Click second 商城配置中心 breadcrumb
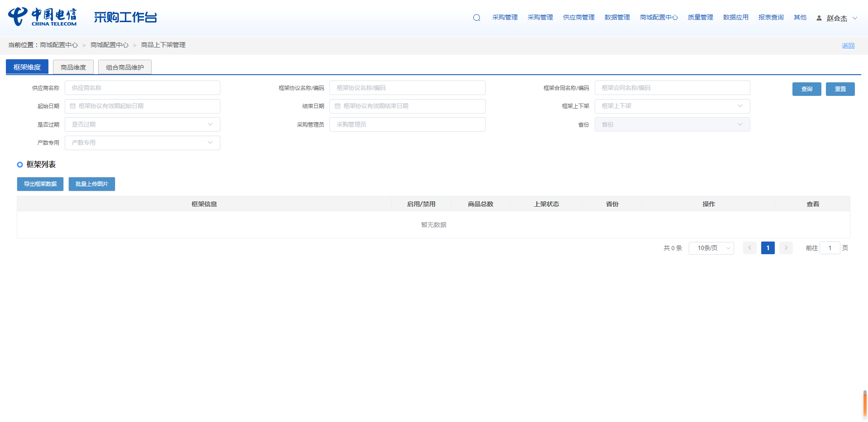This screenshot has width=868, height=422. tap(110, 45)
